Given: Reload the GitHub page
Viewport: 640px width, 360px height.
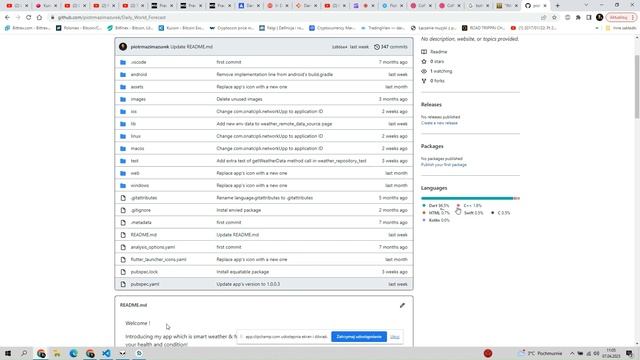Looking at the screenshot, I should (x=28, y=18).
